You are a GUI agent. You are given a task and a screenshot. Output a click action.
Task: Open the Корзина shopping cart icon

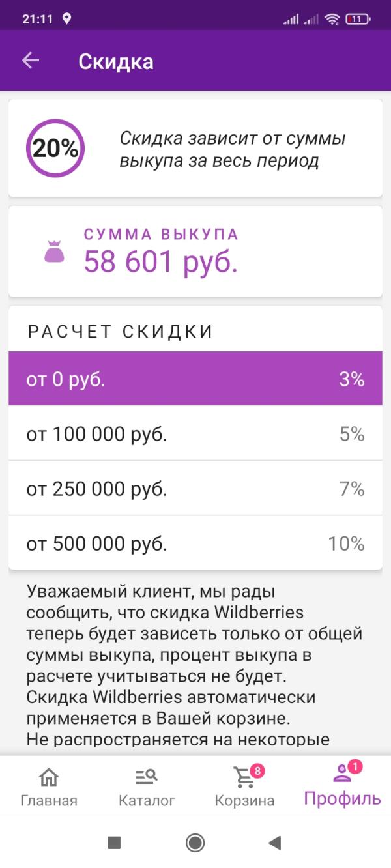pyautogui.click(x=244, y=777)
